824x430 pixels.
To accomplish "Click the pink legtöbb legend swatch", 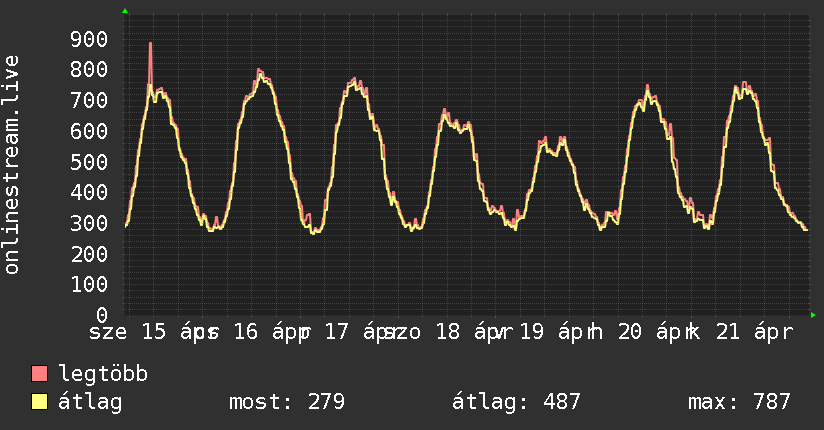I will tap(39, 373).
